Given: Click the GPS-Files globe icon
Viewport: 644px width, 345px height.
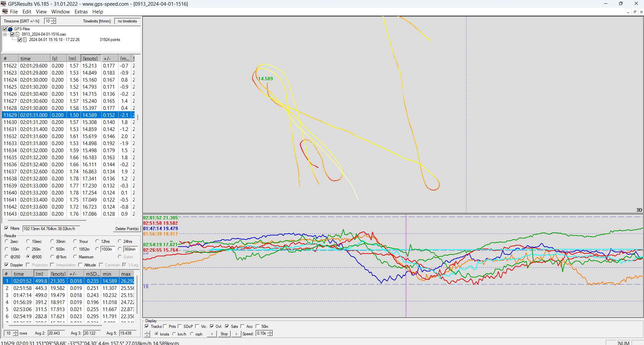Looking at the screenshot, I should (10, 29).
